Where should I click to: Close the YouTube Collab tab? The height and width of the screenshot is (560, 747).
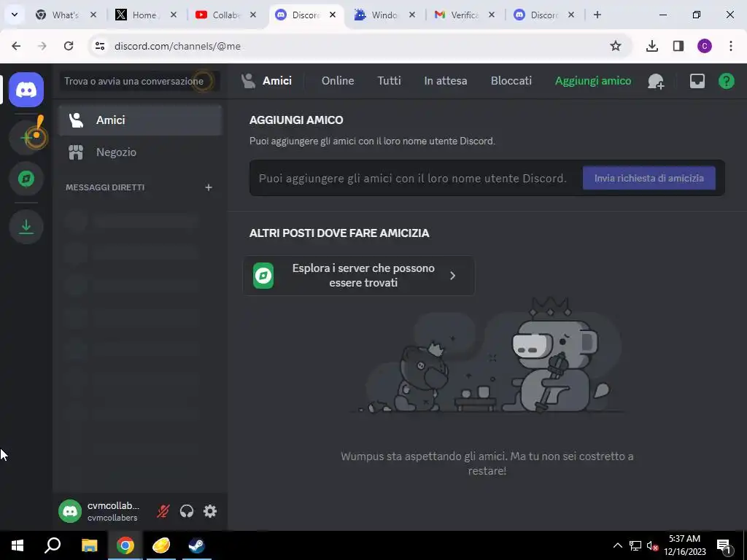click(253, 15)
